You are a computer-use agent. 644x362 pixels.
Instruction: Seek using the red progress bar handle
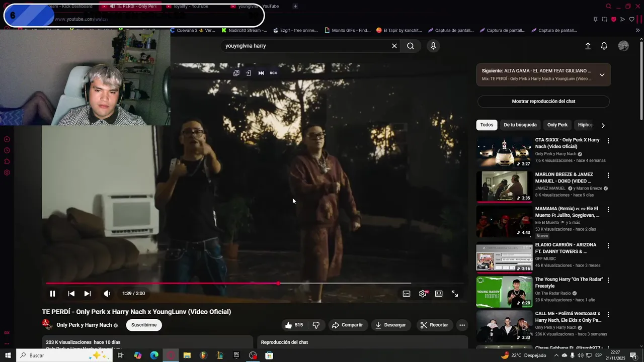point(278,283)
